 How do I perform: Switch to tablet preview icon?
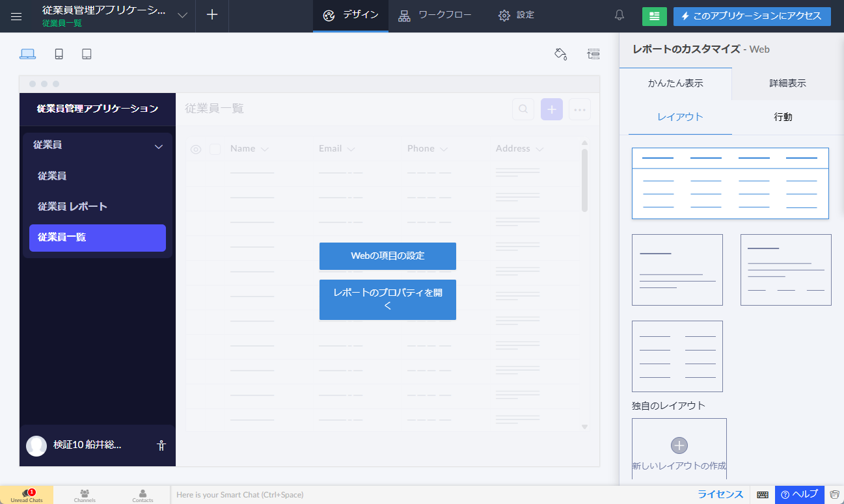(x=87, y=54)
